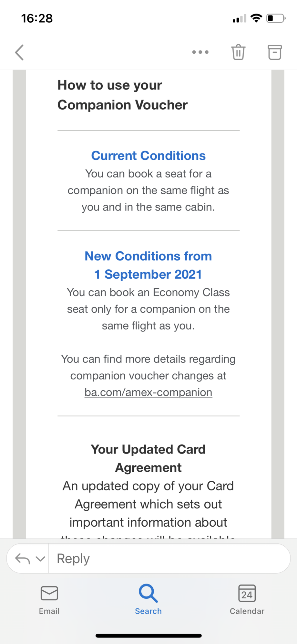Tap the 16:28 clock in status bar
297x644 pixels.
(x=37, y=18)
